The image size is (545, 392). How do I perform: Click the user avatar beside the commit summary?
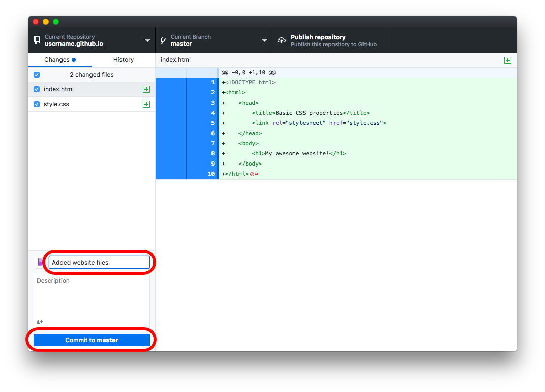pos(40,262)
